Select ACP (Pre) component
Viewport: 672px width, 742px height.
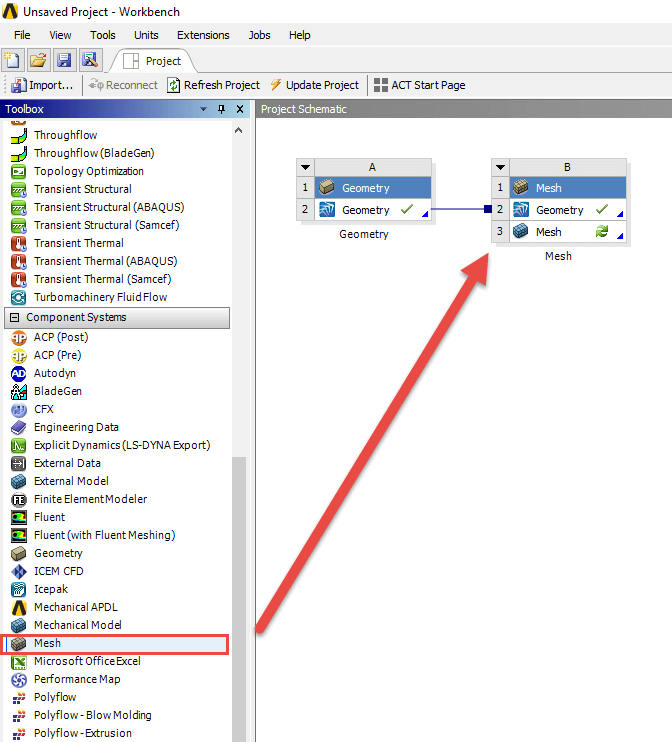[57, 355]
